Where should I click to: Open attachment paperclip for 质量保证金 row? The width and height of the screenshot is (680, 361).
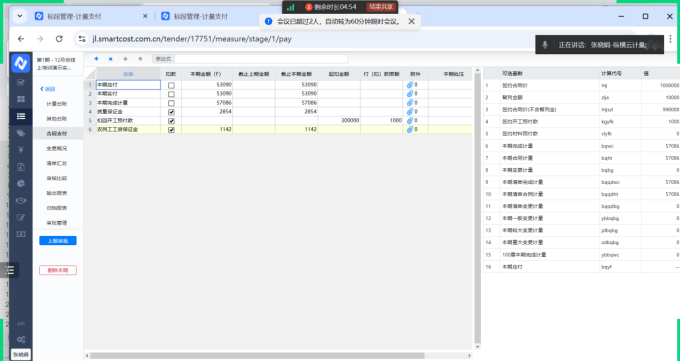tap(409, 112)
